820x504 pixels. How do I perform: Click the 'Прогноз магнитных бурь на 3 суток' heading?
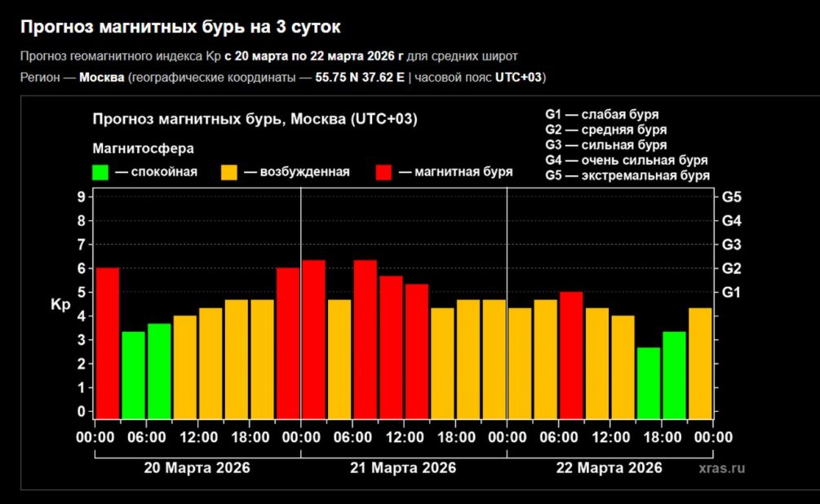coord(180,27)
